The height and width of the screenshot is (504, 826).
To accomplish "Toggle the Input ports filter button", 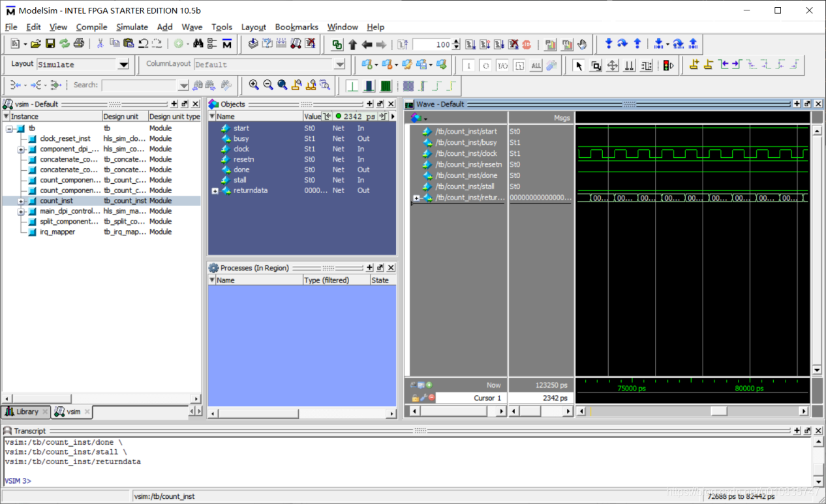I will [468, 65].
